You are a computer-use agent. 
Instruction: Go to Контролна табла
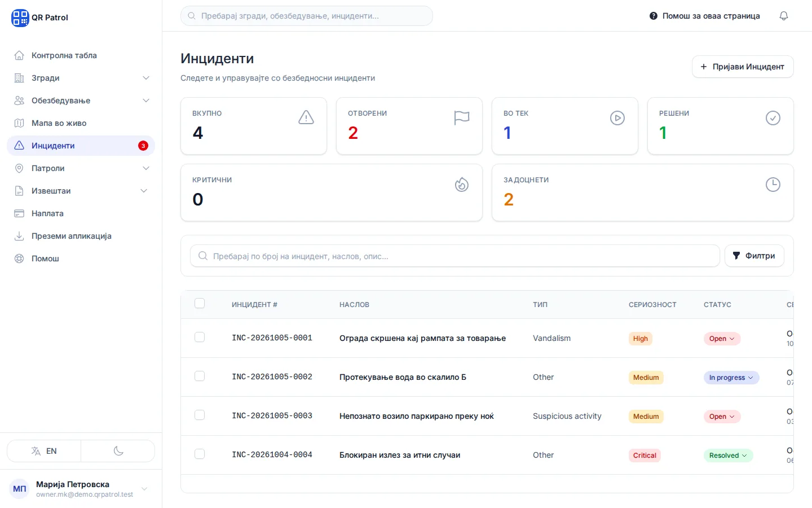(x=81, y=55)
